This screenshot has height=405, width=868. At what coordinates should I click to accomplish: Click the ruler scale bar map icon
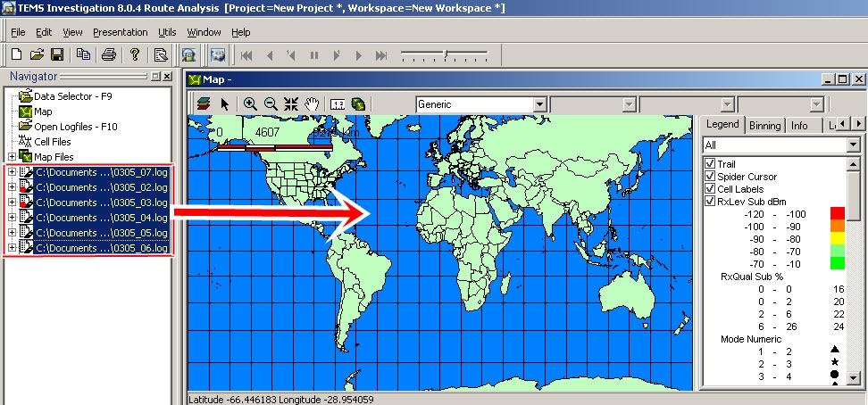pyautogui.click(x=338, y=104)
